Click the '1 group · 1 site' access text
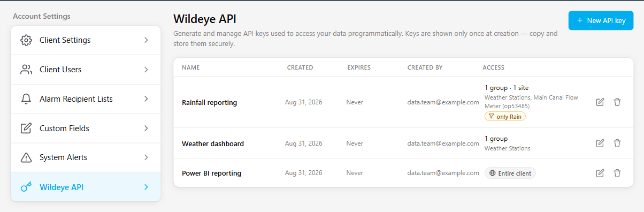 pyautogui.click(x=507, y=88)
